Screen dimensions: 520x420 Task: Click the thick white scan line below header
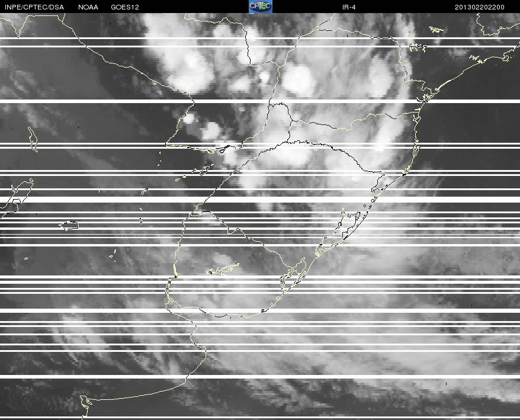click(x=260, y=39)
